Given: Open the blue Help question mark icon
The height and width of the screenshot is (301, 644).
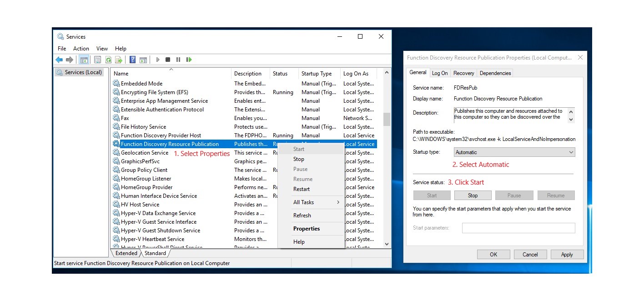Looking at the screenshot, I should click(x=132, y=60).
